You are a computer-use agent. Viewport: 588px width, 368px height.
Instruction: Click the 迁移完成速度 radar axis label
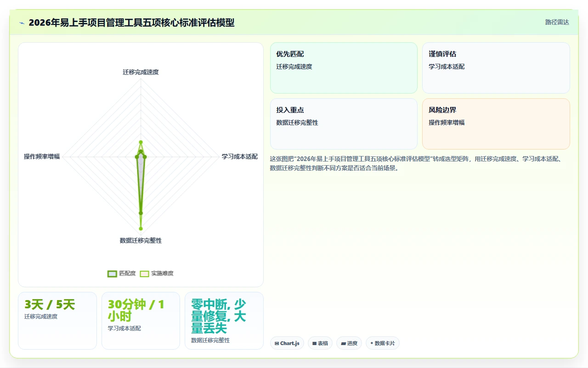(x=141, y=72)
